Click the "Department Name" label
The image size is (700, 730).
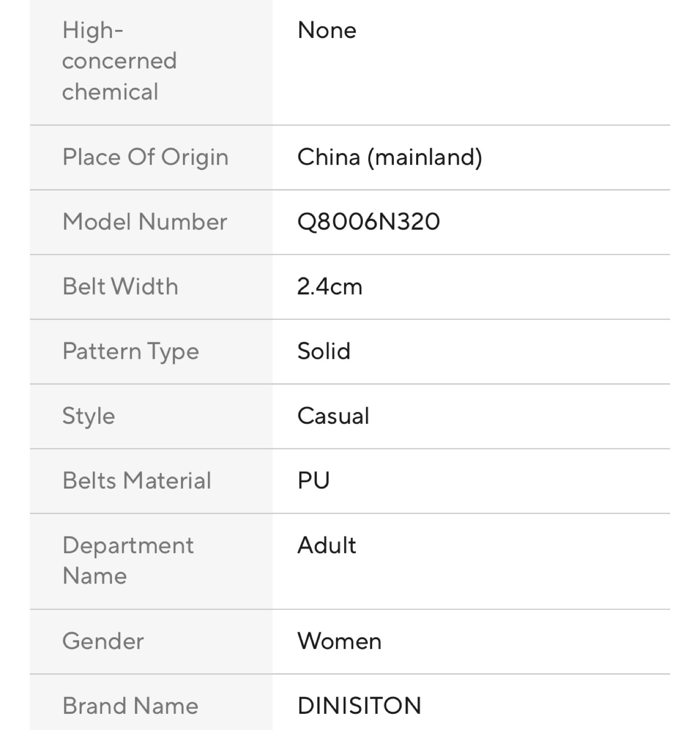[x=128, y=561]
